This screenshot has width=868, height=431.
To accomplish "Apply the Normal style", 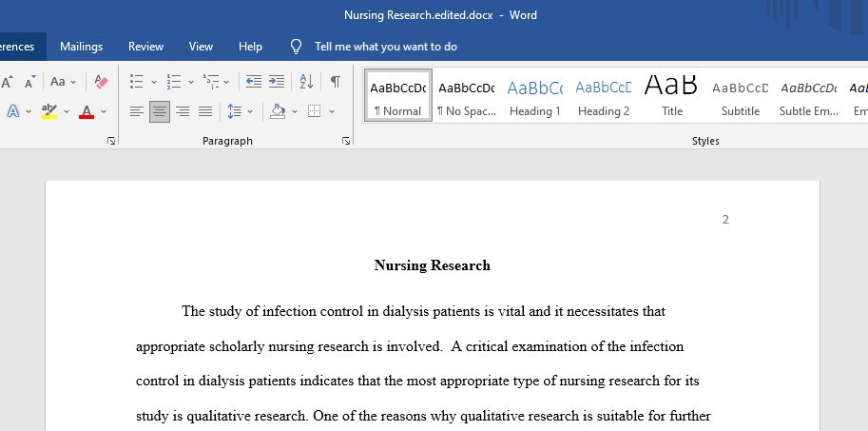I will (x=398, y=95).
